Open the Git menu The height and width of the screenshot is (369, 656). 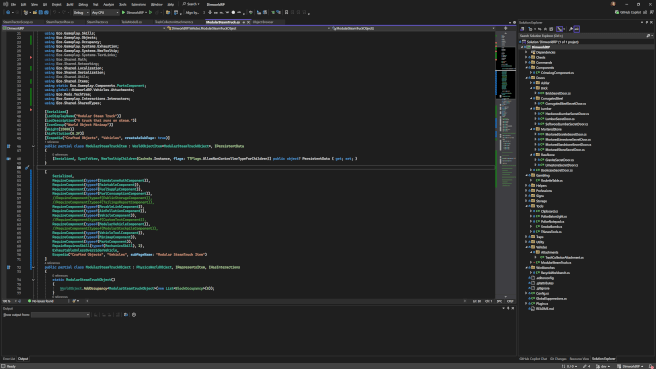[x=45, y=4]
